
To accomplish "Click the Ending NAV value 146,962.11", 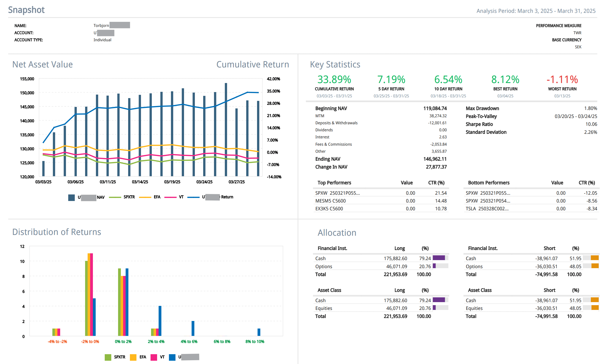I will (x=435, y=159).
